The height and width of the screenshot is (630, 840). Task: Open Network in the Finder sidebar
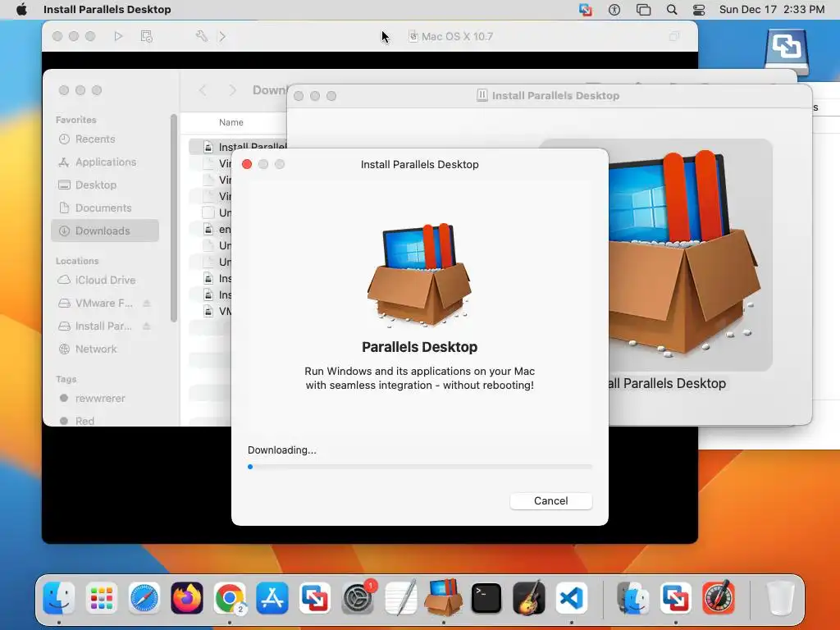(x=96, y=349)
